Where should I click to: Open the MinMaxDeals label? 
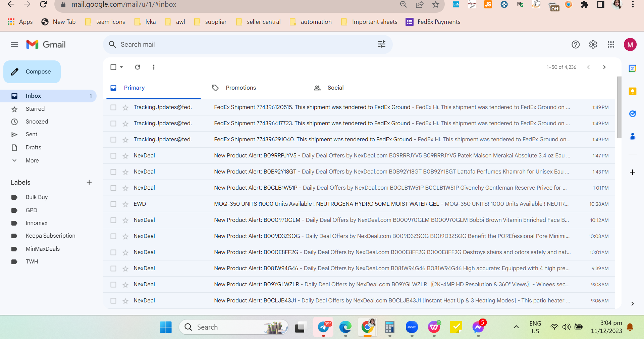pyautogui.click(x=43, y=249)
